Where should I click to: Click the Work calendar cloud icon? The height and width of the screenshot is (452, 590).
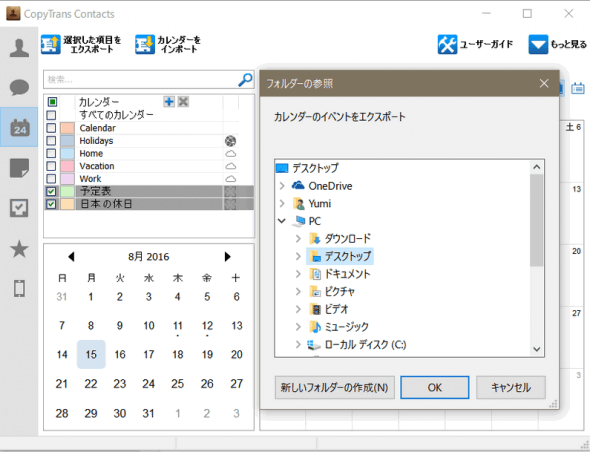(x=231, y=179)
